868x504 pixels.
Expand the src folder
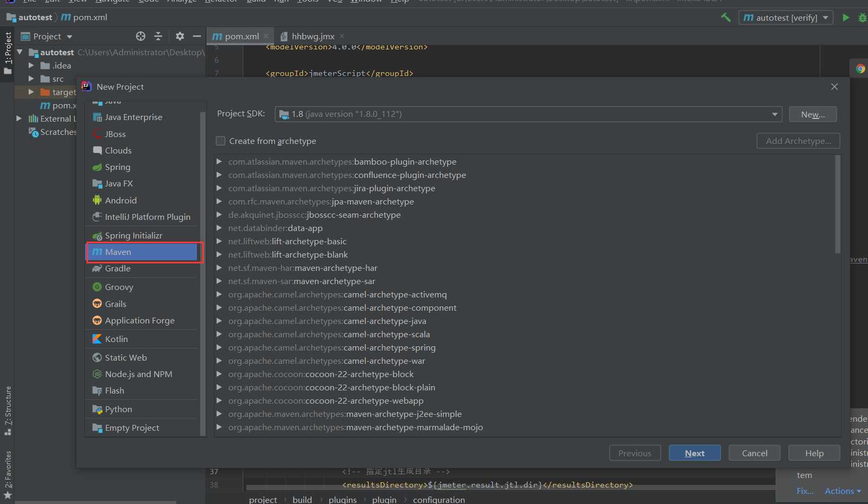(31, 79)
